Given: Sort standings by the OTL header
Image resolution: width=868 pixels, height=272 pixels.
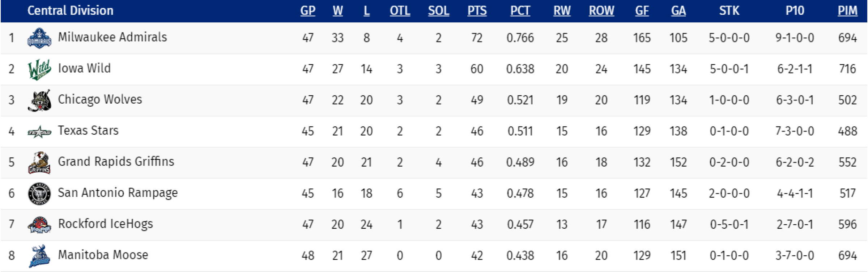Looking at the screenshot, I should click(400, 11).
